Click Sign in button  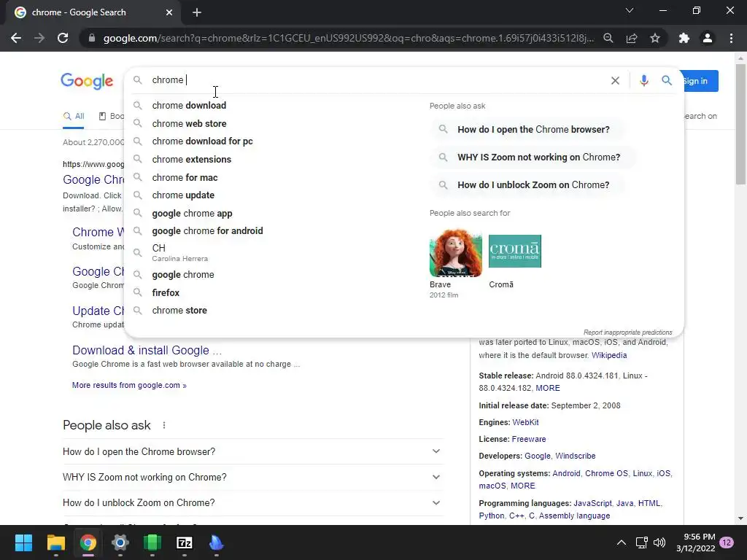click(x=700, y=81)
